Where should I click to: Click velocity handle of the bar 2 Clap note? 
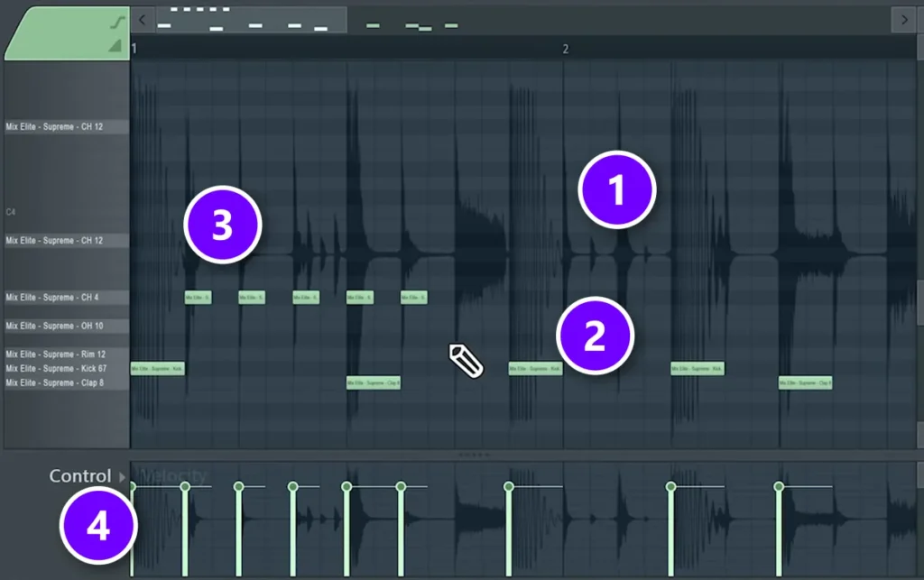[779, 486]
